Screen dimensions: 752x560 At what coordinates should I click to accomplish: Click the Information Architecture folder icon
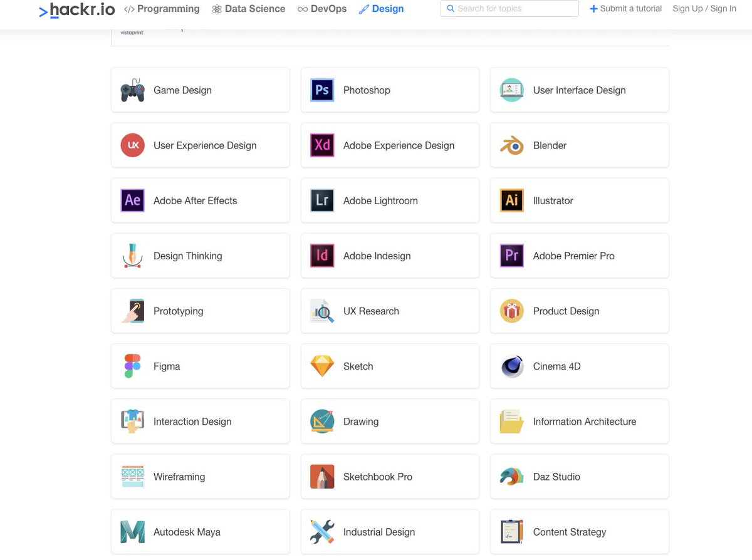click(x=512, y=422)
